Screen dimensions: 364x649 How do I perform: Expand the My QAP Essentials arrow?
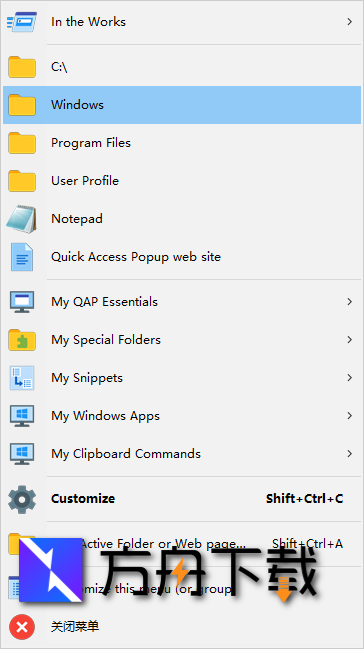coord(350,302)
